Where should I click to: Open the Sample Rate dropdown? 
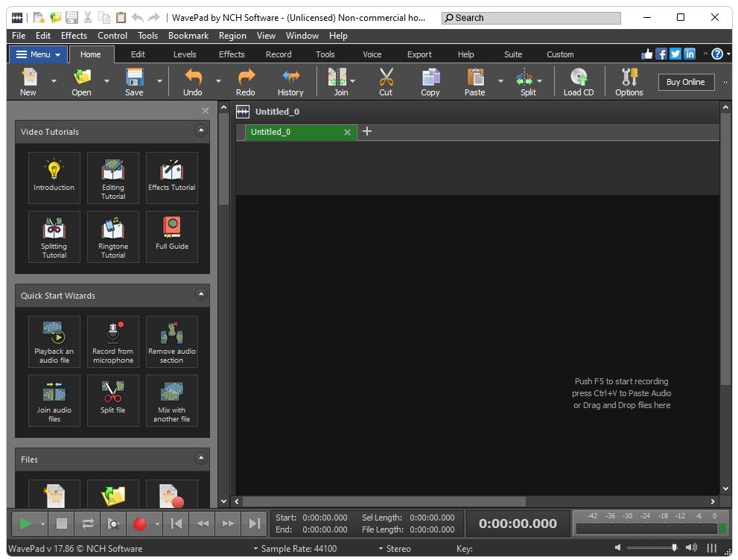pos(295,548)
